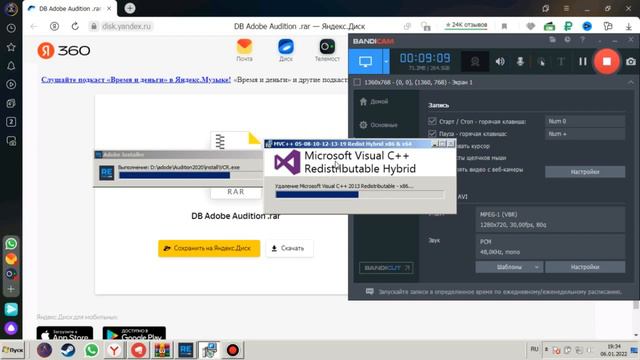Open the 24K отзывов reviews badge
640x360 pixels.
(x=466, y=25)
